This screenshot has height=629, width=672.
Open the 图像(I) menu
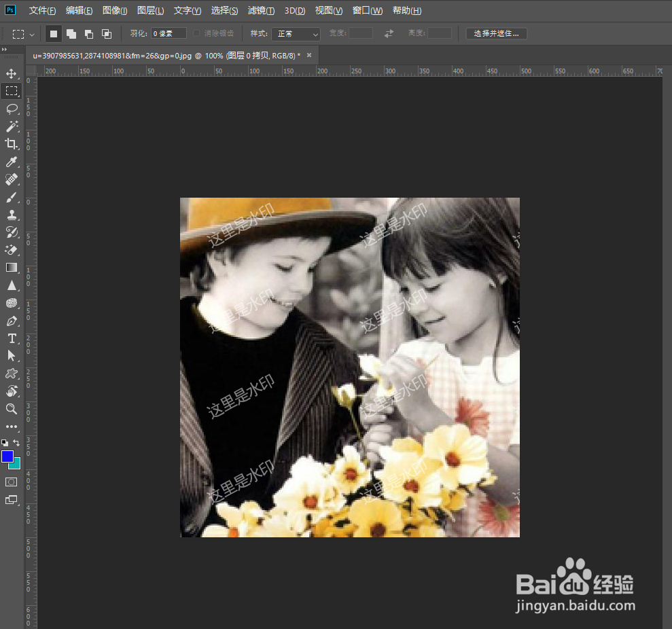[x=115, y=11]
